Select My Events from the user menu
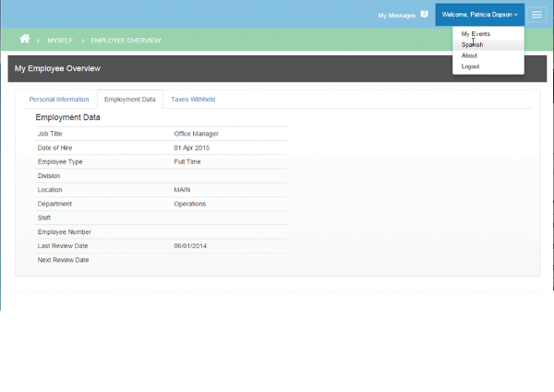This screenshot has width=554, height=392. 476,33
